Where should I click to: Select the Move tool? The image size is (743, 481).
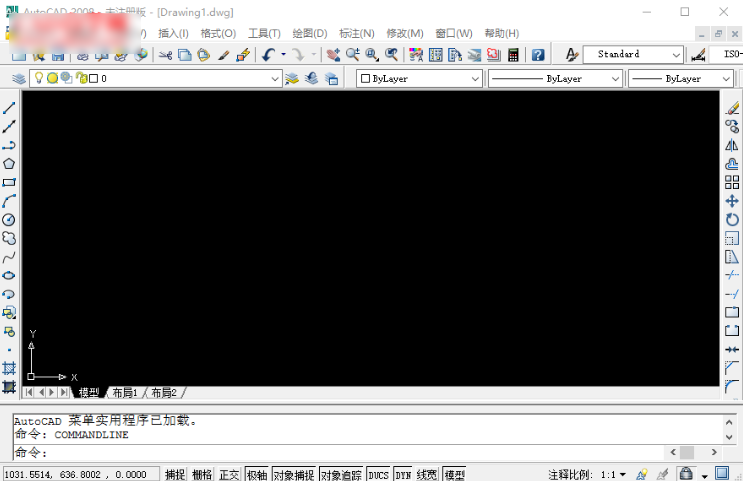pyautogui.click(x=732, y=201)
